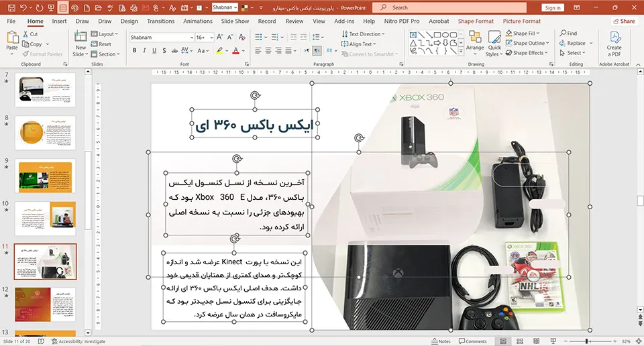
Task: Click Convert to SmartArt command
Action: 369,54
